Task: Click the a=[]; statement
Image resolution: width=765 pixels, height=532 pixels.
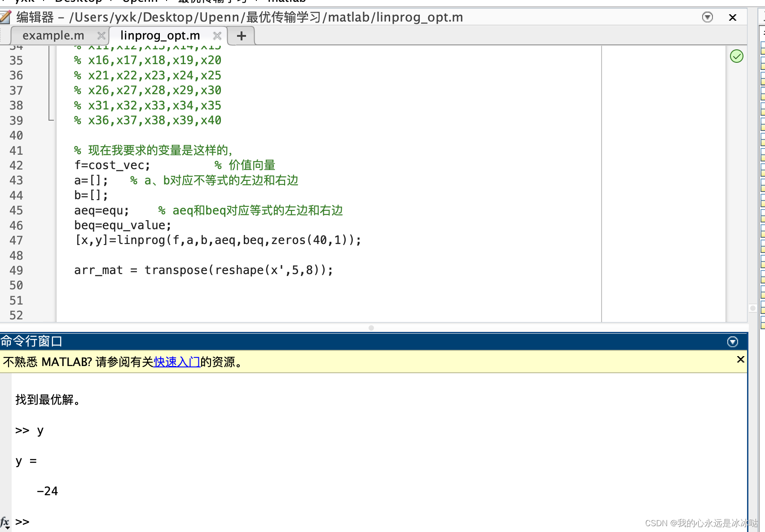Action: [91, 180]
